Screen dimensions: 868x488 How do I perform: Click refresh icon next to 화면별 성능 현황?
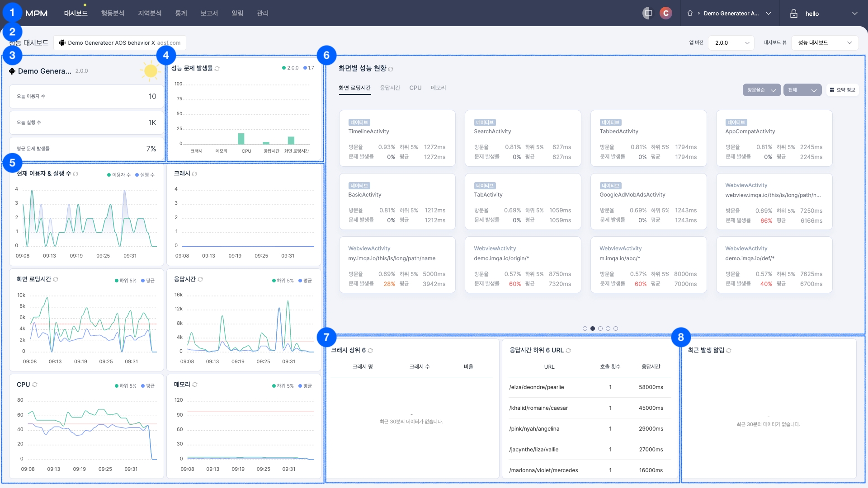point(391,69)
